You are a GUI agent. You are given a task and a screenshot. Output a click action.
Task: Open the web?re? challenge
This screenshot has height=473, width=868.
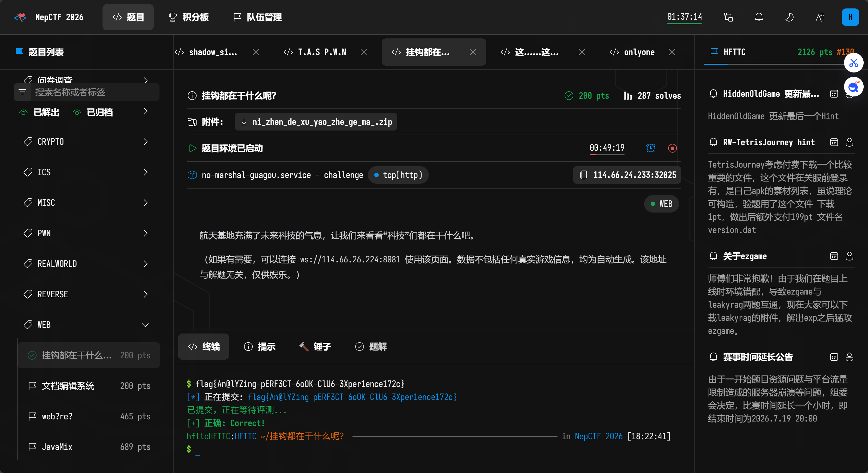pos(89,416)
